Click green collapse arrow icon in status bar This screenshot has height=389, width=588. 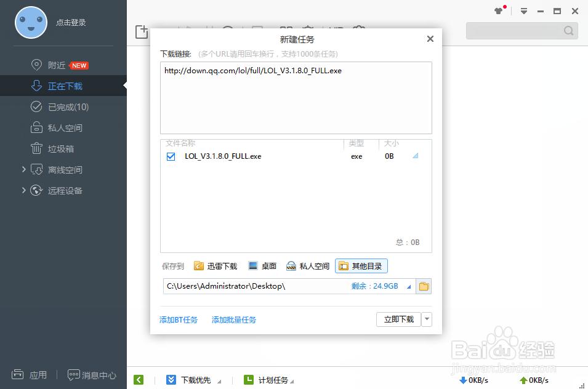139,380
